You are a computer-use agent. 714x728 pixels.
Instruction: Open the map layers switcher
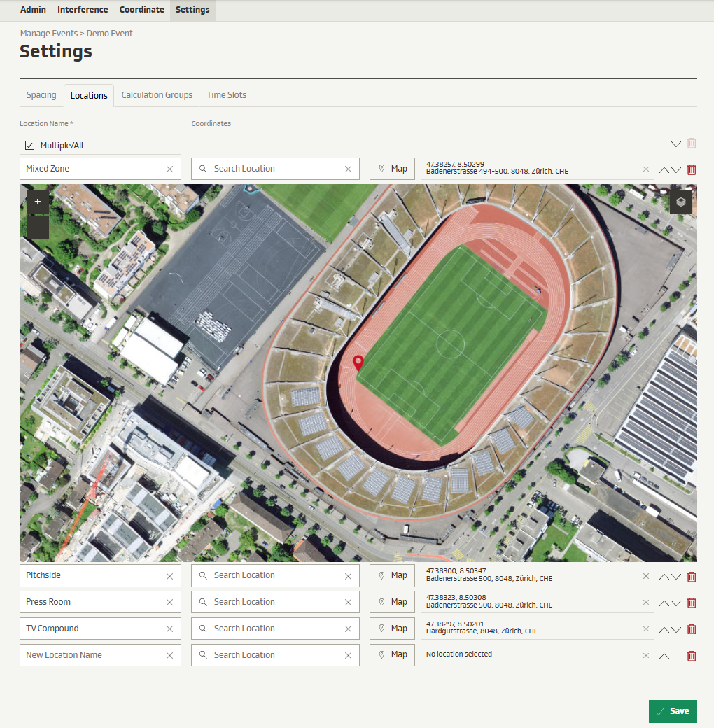pos(680,202)
